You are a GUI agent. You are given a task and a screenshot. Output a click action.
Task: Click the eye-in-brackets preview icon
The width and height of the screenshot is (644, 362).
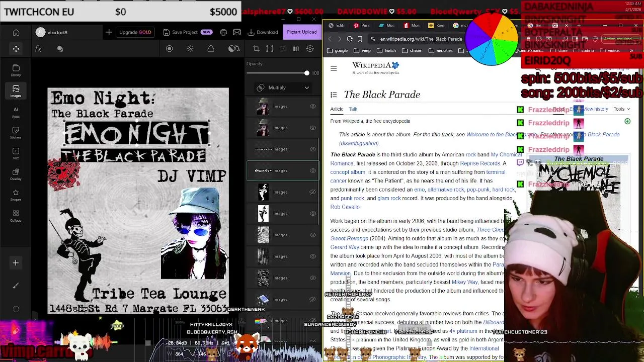[310, 49]
